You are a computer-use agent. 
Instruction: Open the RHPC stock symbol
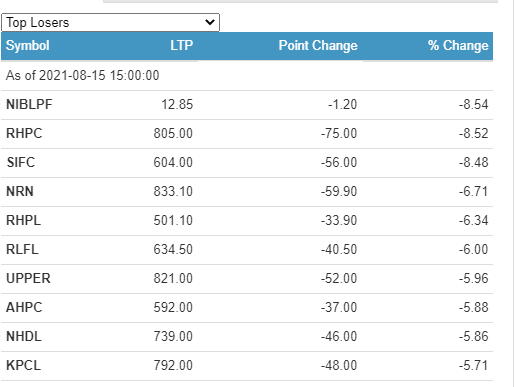[24, 134]
